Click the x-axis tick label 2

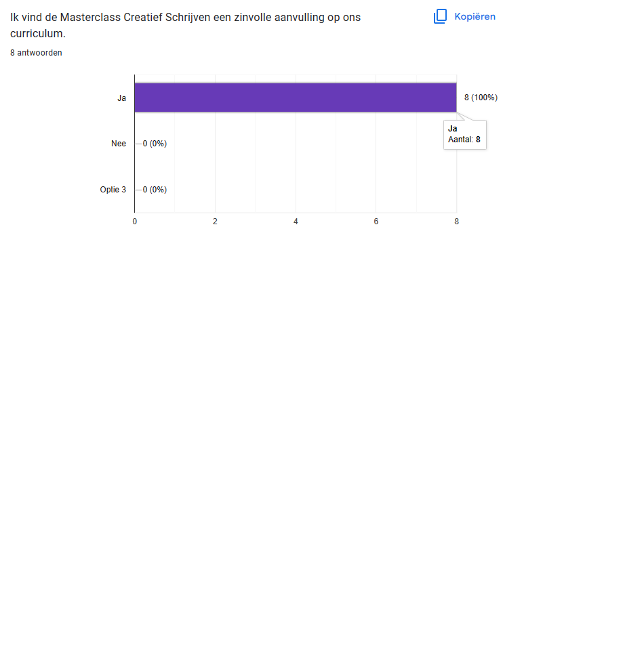[215, 222]
